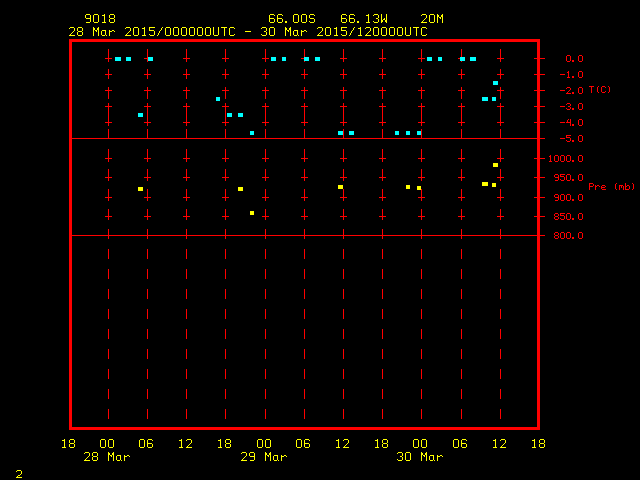The image size is (640, 480).
Task: Click the '00' hour label above '29 Mar'
Action: click(x=264, y=444)
